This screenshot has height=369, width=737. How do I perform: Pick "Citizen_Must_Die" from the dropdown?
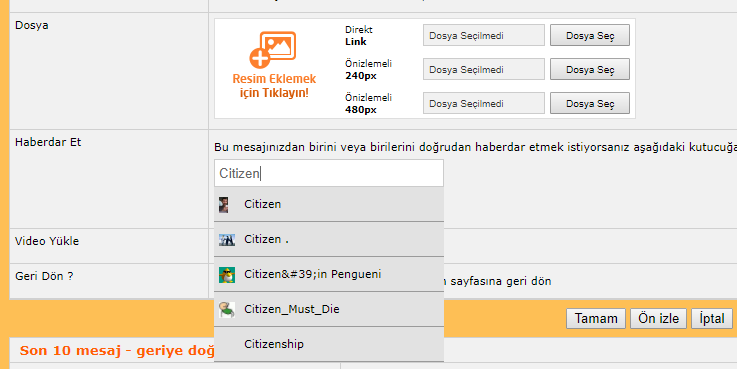[329, 309]
